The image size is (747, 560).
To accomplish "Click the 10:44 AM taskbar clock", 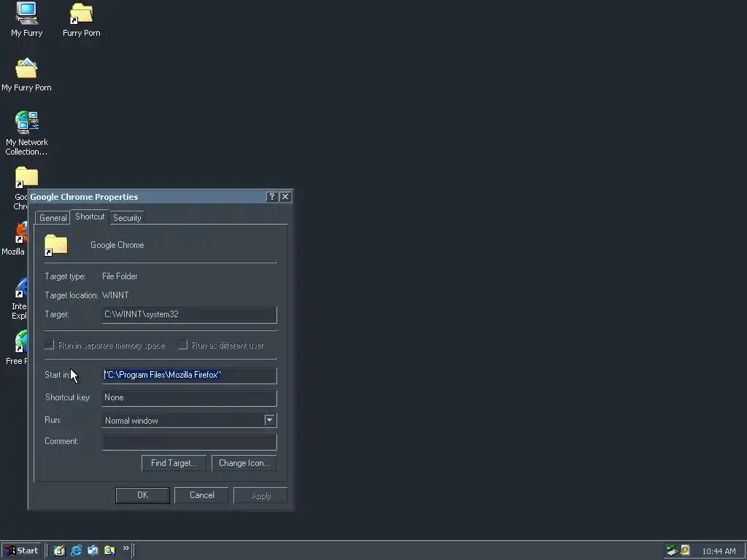I will click(x=719, y=551).
